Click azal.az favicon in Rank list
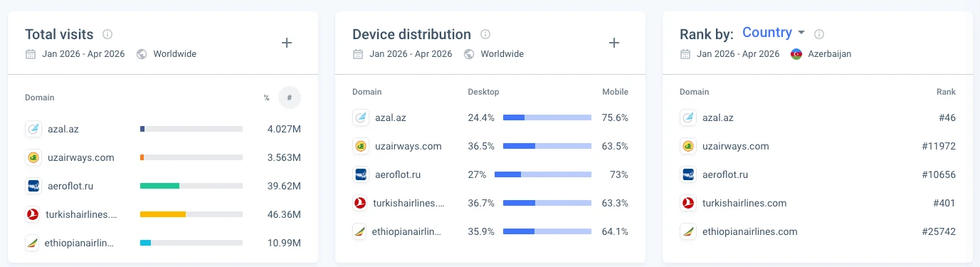The image size is (980, 267). (x=687, y=117)
